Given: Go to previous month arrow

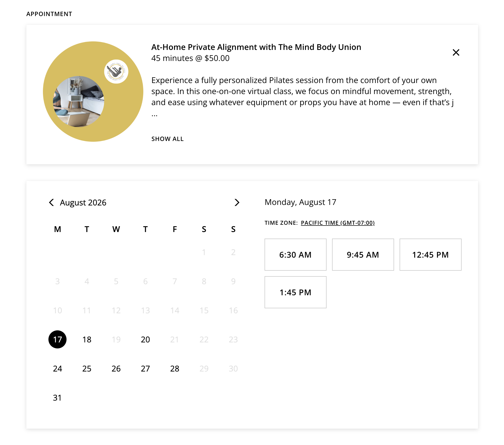Looking at the screenshot, I should [51, 202].
